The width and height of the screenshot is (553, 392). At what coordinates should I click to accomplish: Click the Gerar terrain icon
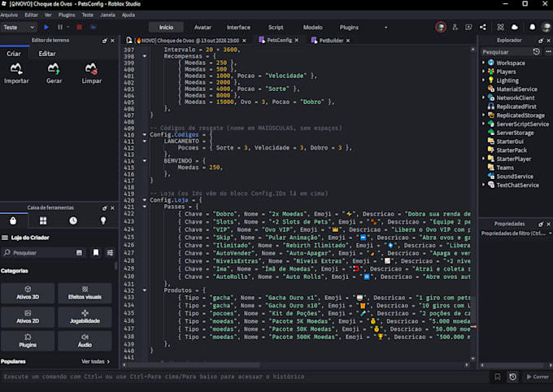54,73
